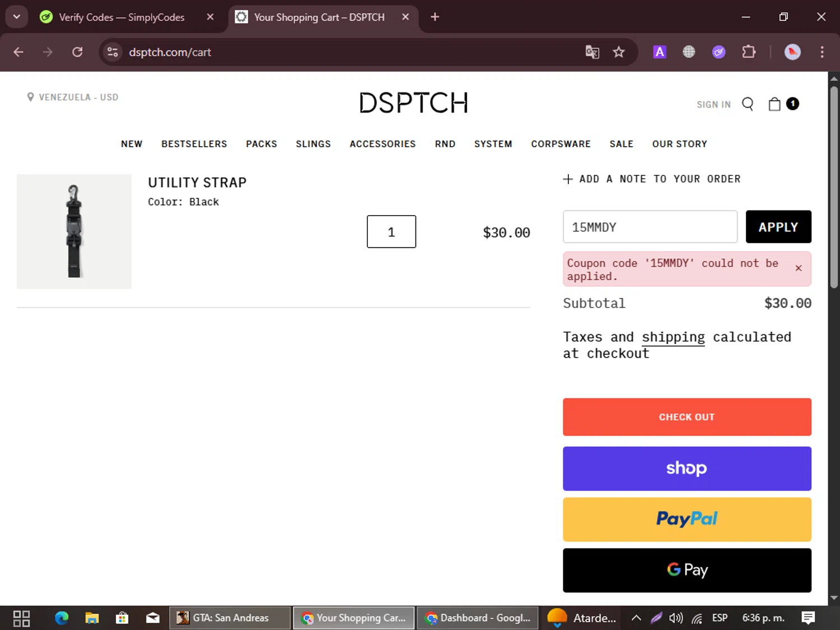This screenshot has height=630, width=840.
Task: Go back to the previous page
Action: (x=18, y=52)
